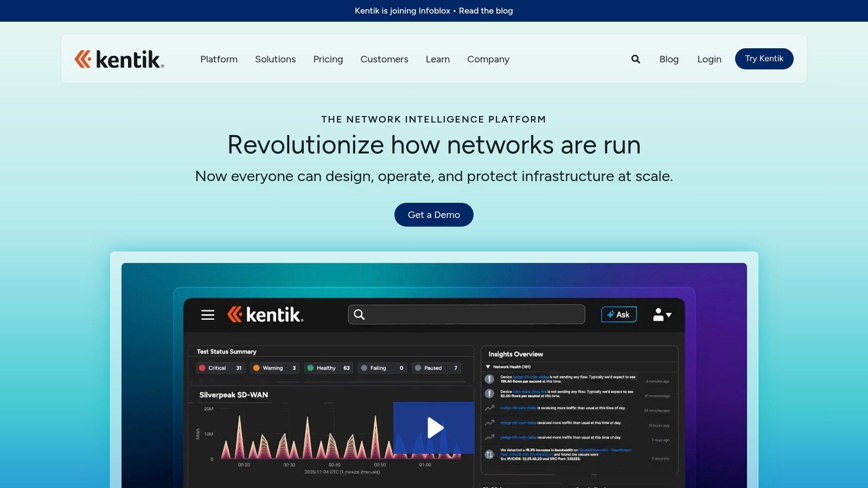Request a demo with Get a Demo button
This screenshot has height=488, width=868.
coord(434,215)
